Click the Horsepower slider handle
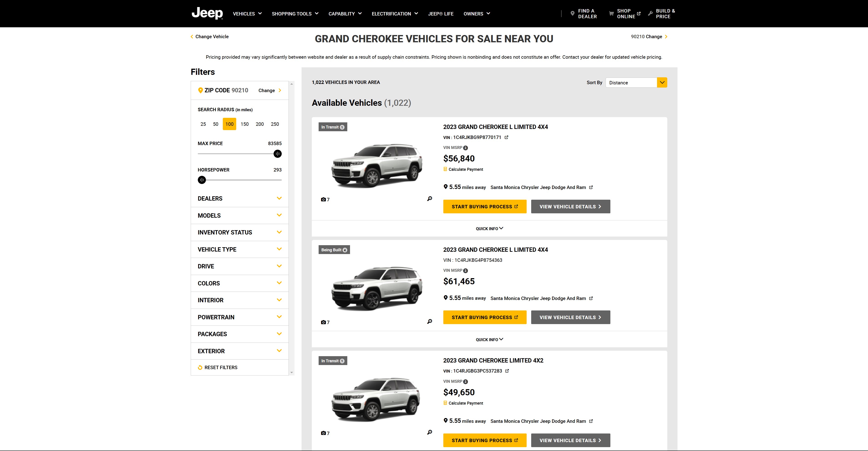This screenshot has width=868, height=451. point(202,180)
